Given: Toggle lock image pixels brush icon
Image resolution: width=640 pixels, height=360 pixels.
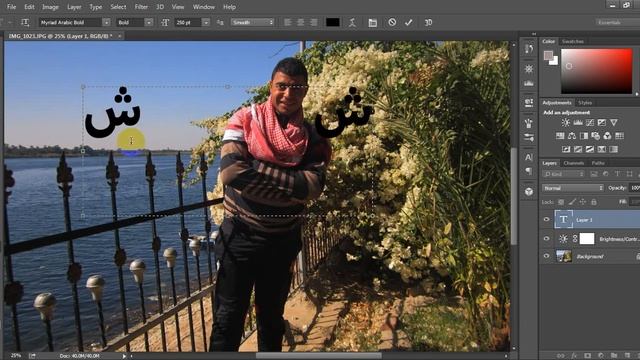Looking at the screenshot, I should (x=572, y=202).
